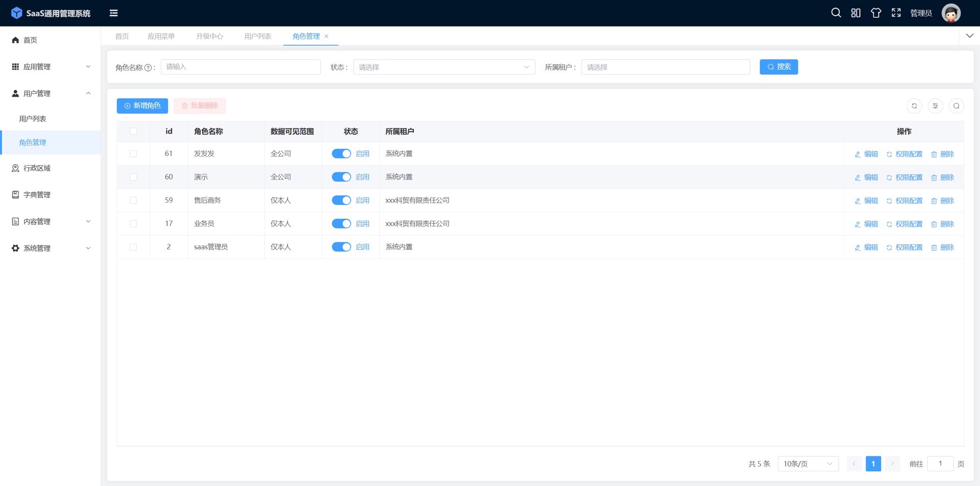This screenshot has height=486, width=980.
Task: Collapse the sidebar with the hamburger icon
Action: coord(113,13)
